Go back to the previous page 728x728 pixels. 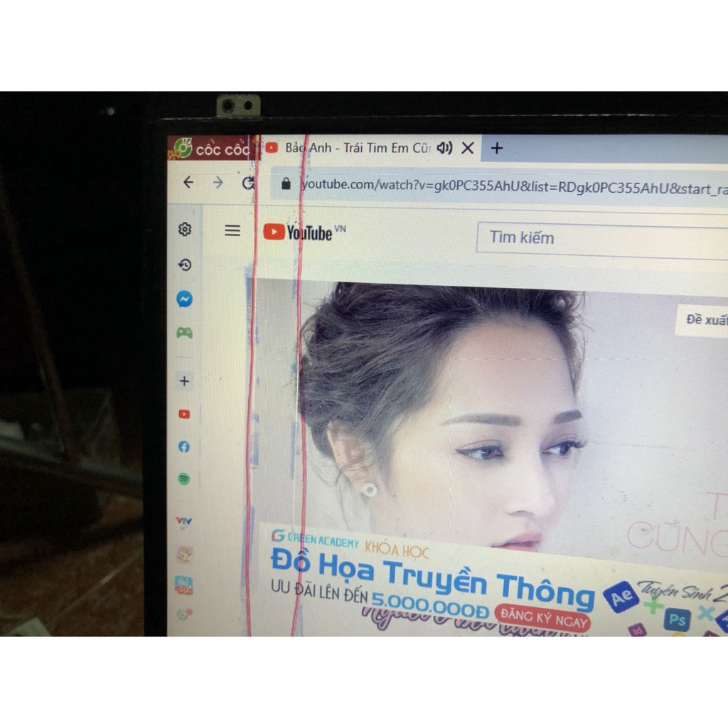point(188,183)
